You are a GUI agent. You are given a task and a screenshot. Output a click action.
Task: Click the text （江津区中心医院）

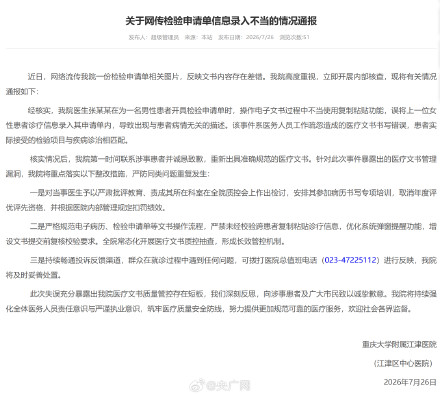[403, 363]
